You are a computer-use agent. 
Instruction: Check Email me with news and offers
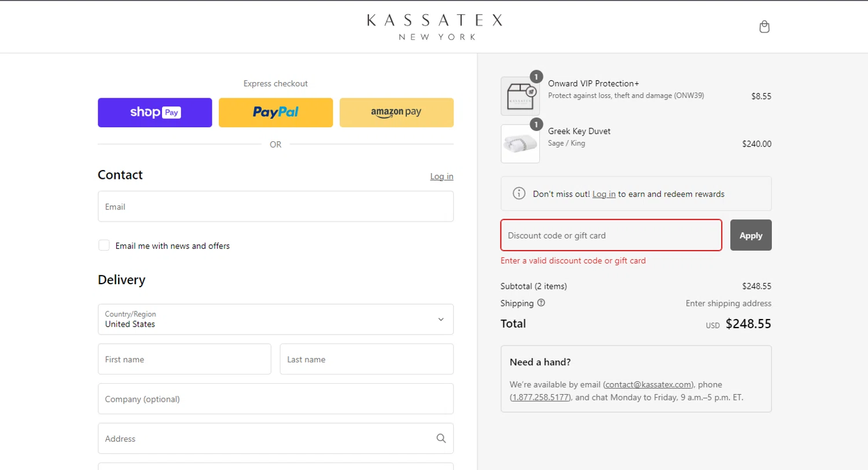pyautogui.click(x=104, y=245)
